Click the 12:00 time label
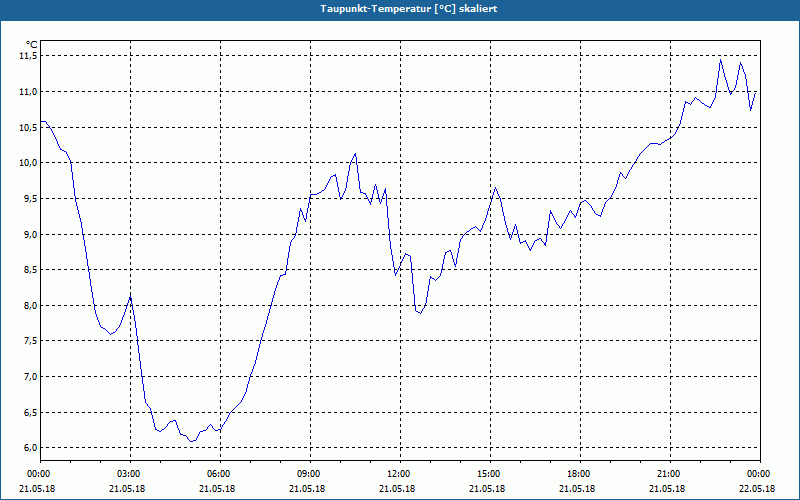This screenshot has height=500, width=800. (x=397, y=474)
